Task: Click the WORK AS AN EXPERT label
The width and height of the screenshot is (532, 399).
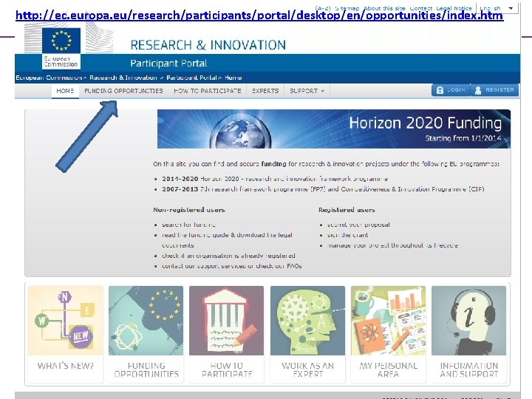Action: (x=307, y=370)
